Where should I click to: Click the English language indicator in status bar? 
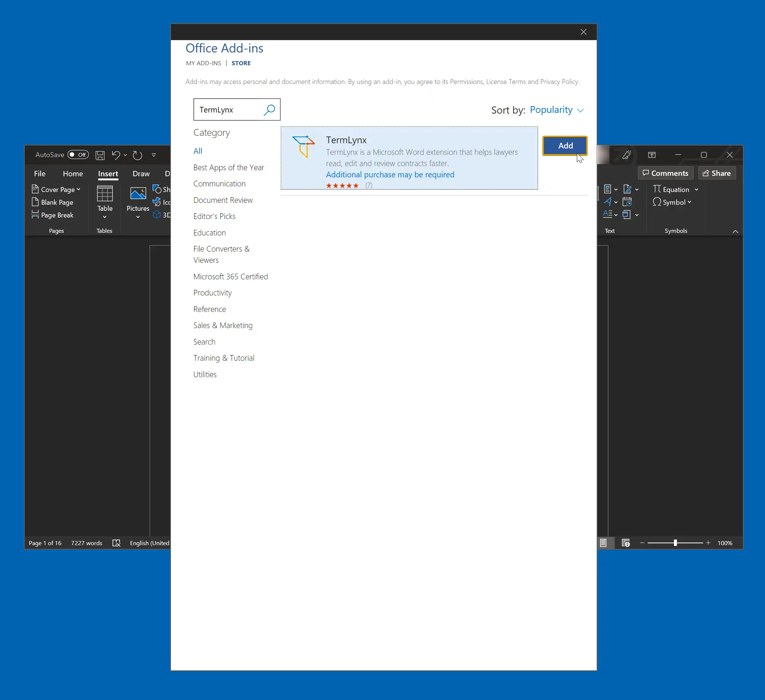coord(150,543)
